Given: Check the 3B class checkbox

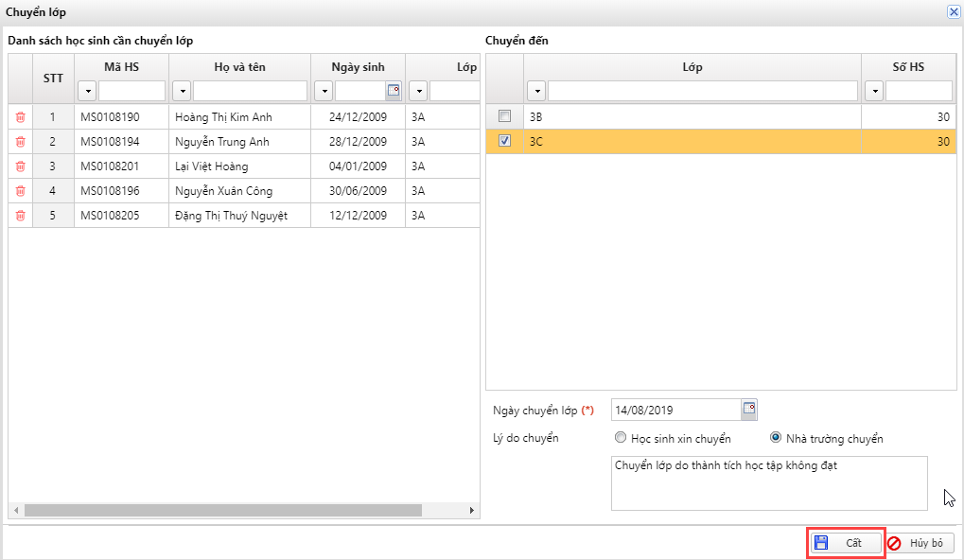Looking at the screenshot, I should [x=505, y=116].
